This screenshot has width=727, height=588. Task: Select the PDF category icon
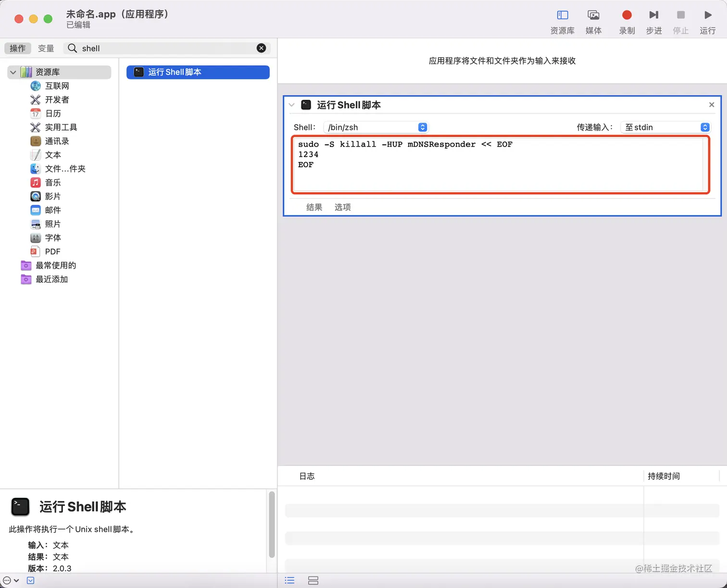tap(34, 251)
